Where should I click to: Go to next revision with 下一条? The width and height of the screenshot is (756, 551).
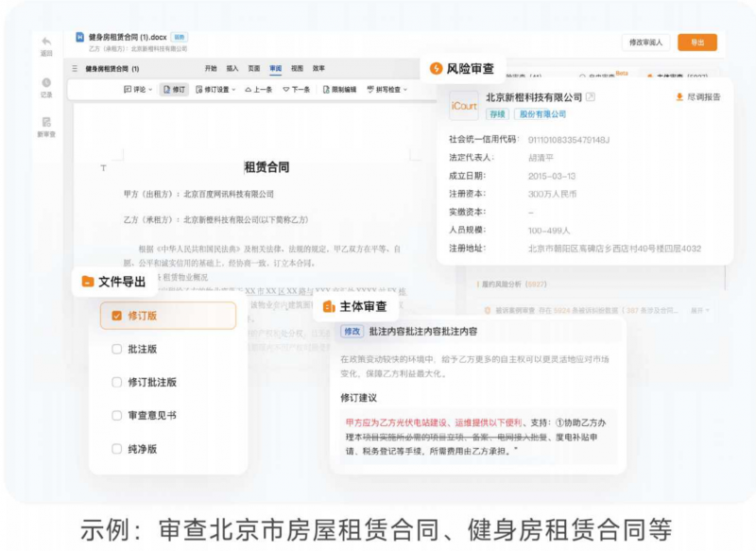pyautogui.click(x=296, y=89)
